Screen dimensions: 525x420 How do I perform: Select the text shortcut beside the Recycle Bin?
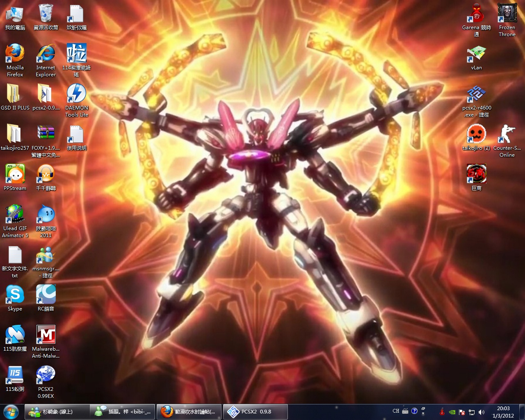click(x=77, y=17)
